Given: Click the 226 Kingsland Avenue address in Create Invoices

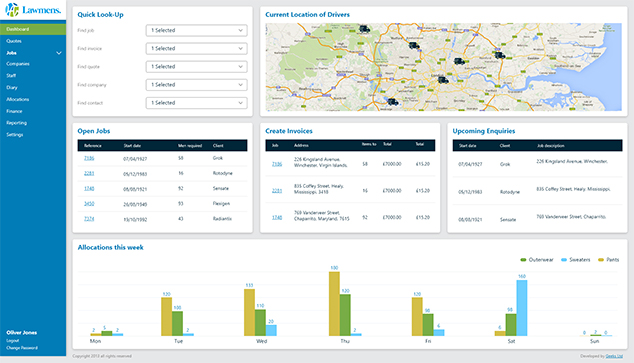Looking at the screenshot, I should (x=320, y=162).
